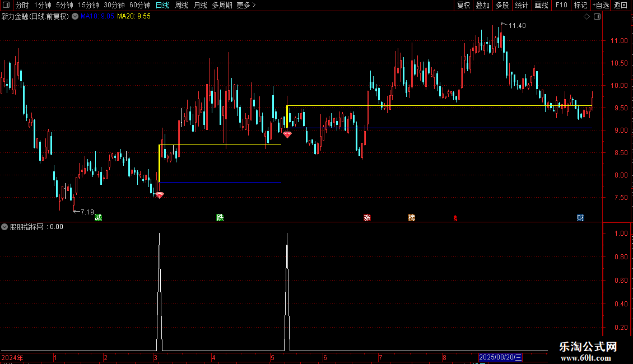Viewport: 633px width, 364px height.
Task: Click the 11.40 high price label
Action: coord(517,25)
